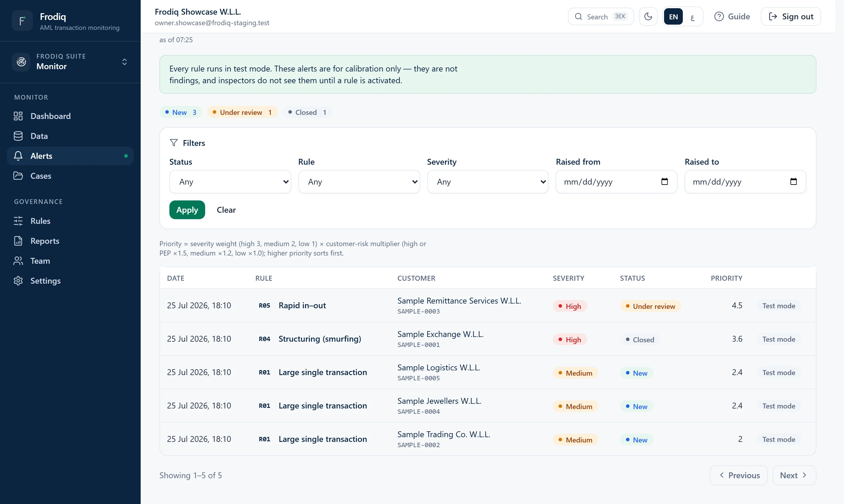Click the SAMPLE-0003 customer ID
The image size is (844, 504).
(x=418, y=311)
